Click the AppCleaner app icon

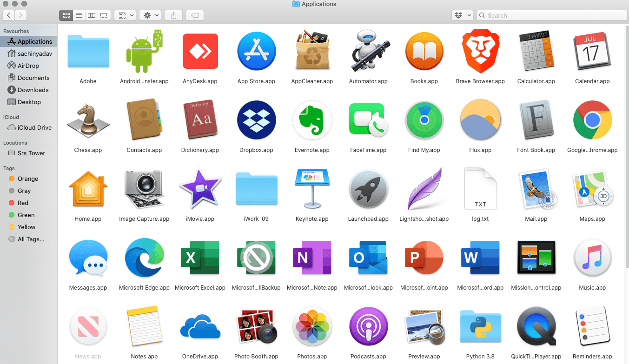[312, 51]
